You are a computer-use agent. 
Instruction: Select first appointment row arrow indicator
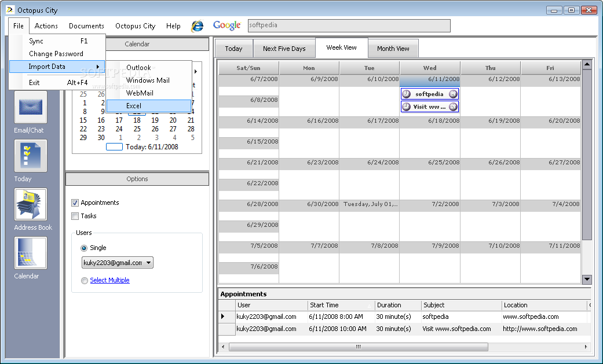click(223, 317)
